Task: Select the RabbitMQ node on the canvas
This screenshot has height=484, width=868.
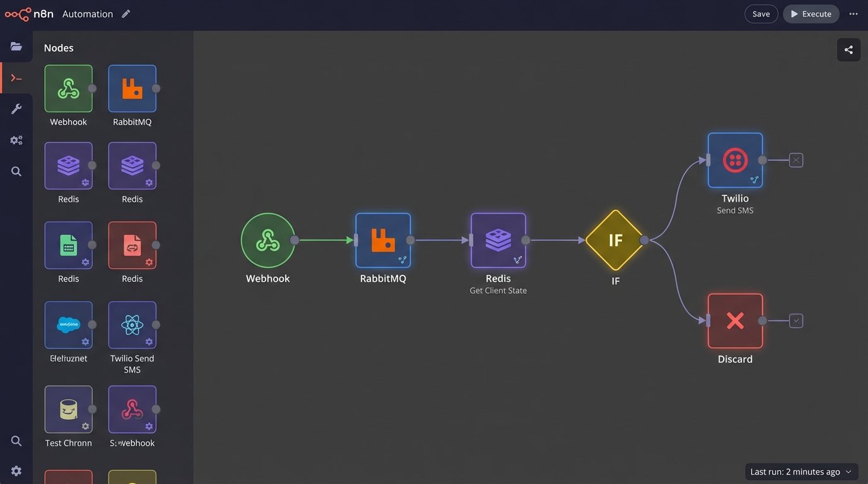Action: click(x=383, y=240)
